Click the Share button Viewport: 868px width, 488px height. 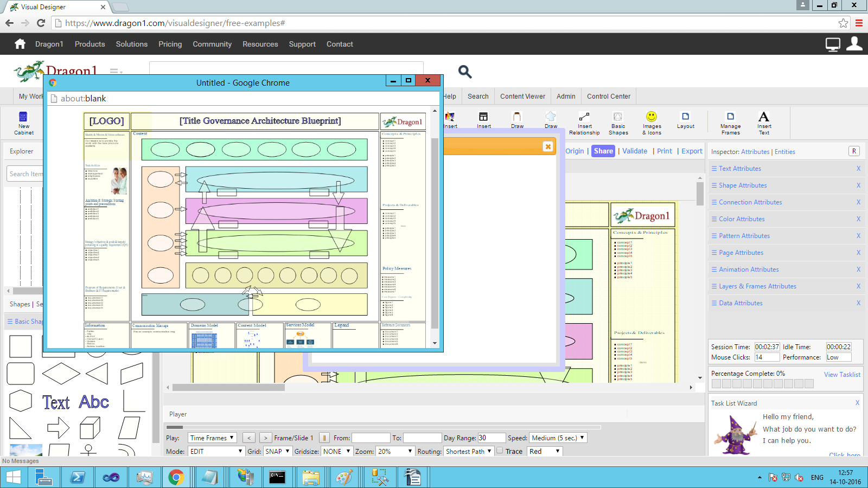(x=603, y=151)
